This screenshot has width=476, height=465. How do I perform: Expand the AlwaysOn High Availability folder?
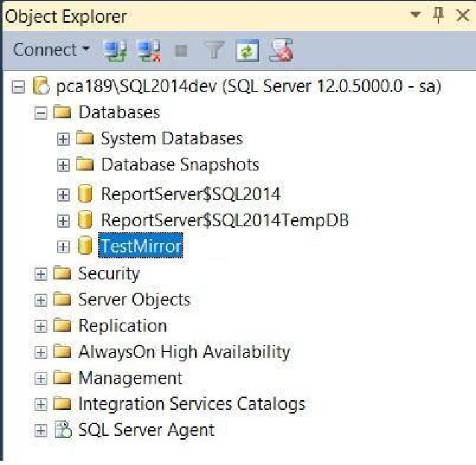click(41, 353)
